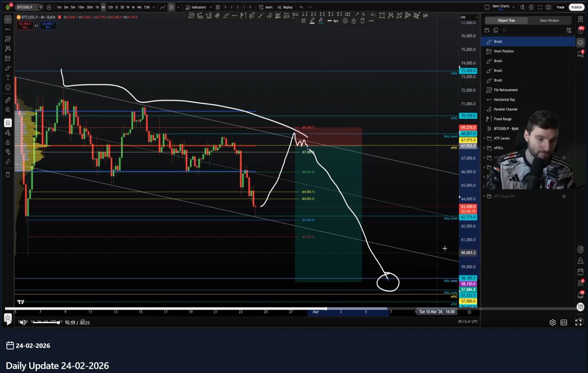Viewport: 588px width, 373px height.
Task: Expand the nPOCs group
Action: click(x=484, y=148)
